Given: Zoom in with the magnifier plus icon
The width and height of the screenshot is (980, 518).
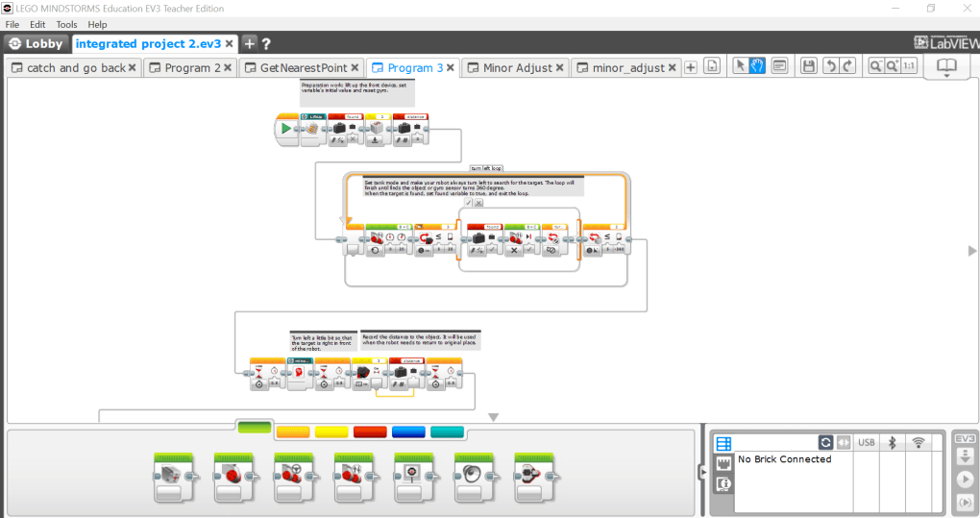Looking at the screenshot, I should (892, 66).
